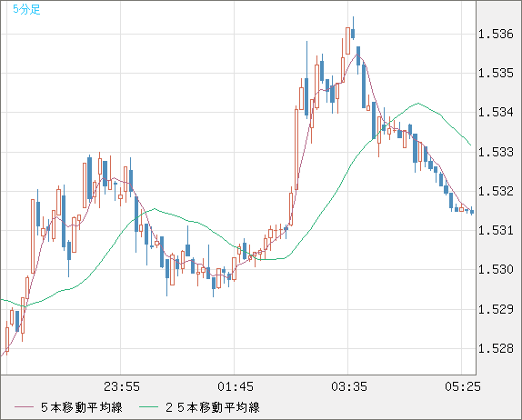Click the 1.528 price axis label
Image resolution: width=522 pixels, height=420 pixels.
pyautogui.click(x=496, y=348)
